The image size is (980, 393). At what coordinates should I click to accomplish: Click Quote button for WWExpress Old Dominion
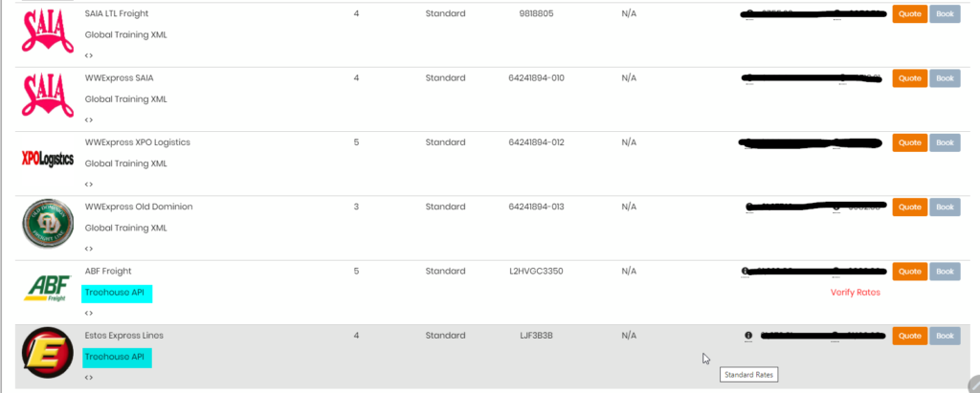(909, 207)
